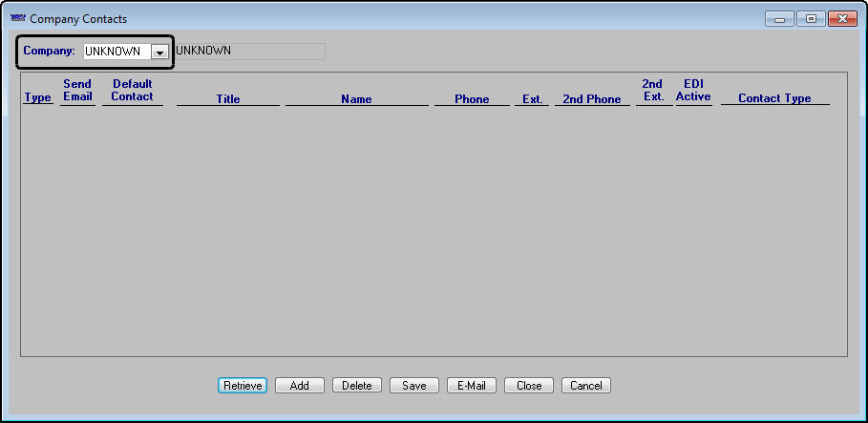Click the 2nd Phone column header
This screenshot has width=868, height=423.
coord(592,99)
